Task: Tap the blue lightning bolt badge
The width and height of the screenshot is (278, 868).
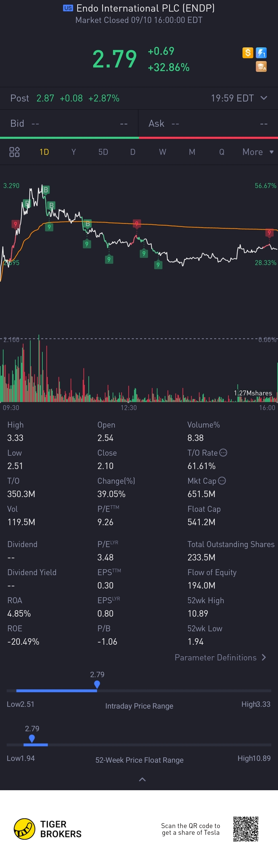Action: click(261, 53)
